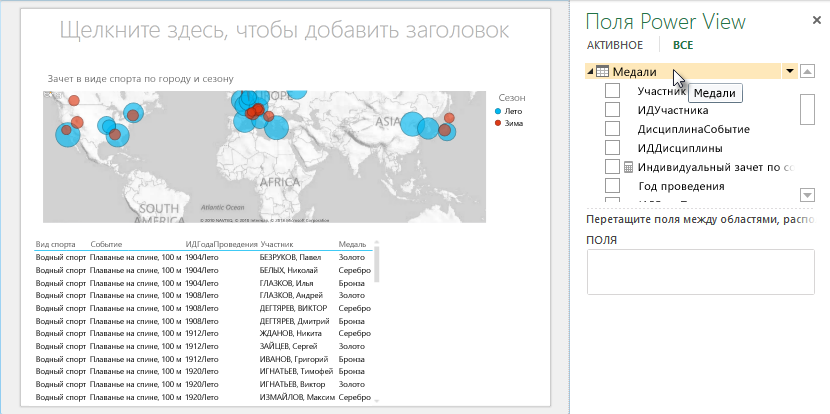Close the Power View fields pane

point(817,21)
